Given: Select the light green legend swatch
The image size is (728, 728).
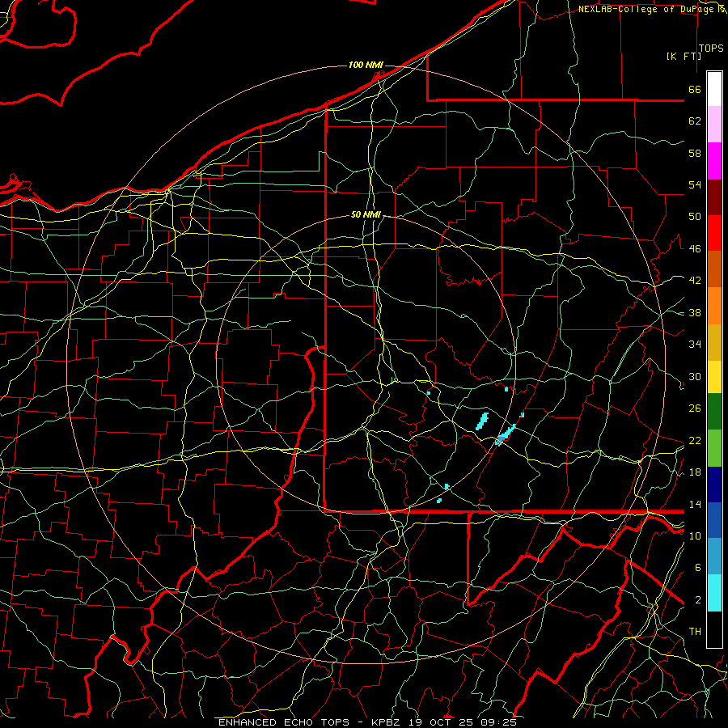Looking at the screenshot, I should (x=714, y=448).
